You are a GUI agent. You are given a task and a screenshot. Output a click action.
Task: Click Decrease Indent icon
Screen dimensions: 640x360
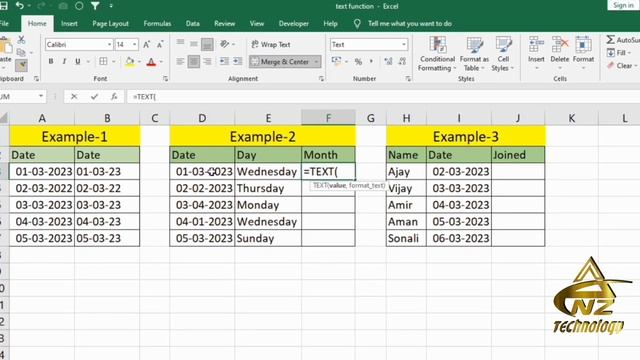[224, 61]
